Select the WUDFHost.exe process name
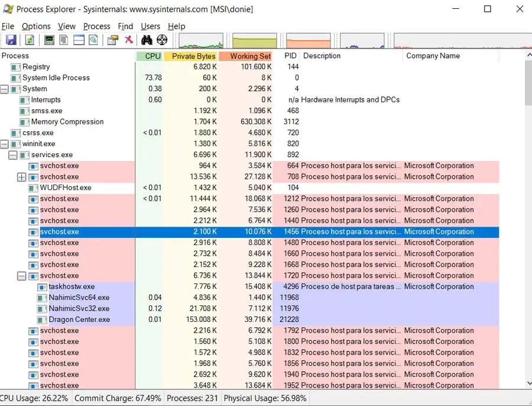 66,188
